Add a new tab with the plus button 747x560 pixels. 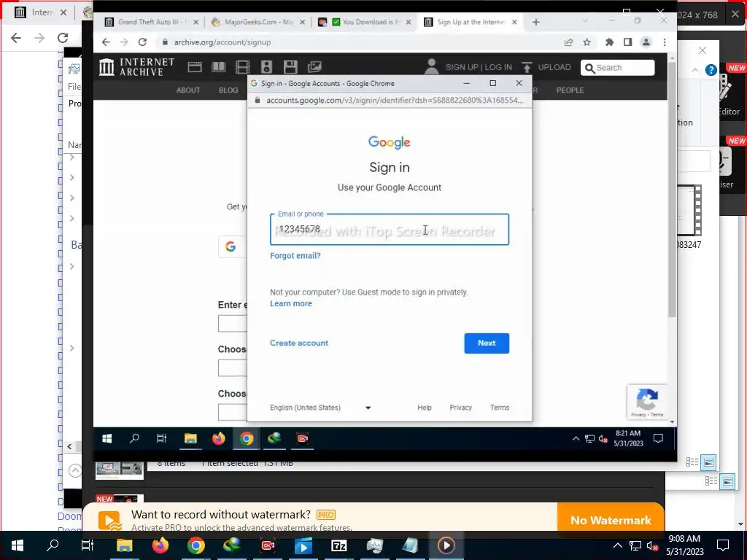pyautogui.click(x=536, y=22)
